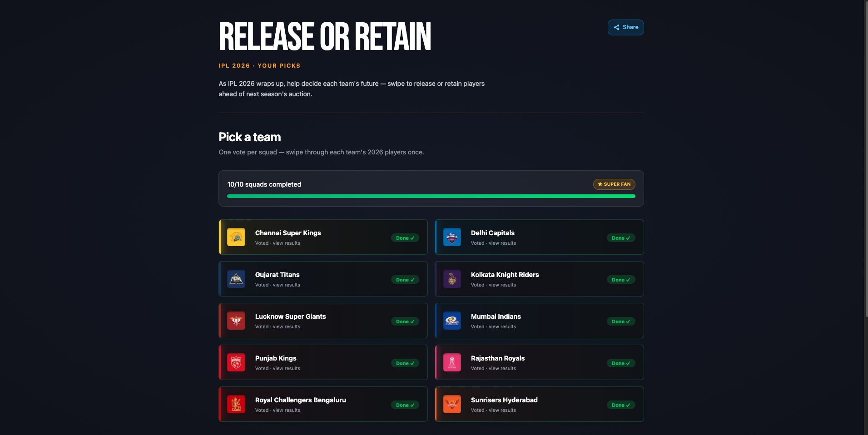
Task: Tap the Punjab Kings logo
Action: [x=236, y=362]
